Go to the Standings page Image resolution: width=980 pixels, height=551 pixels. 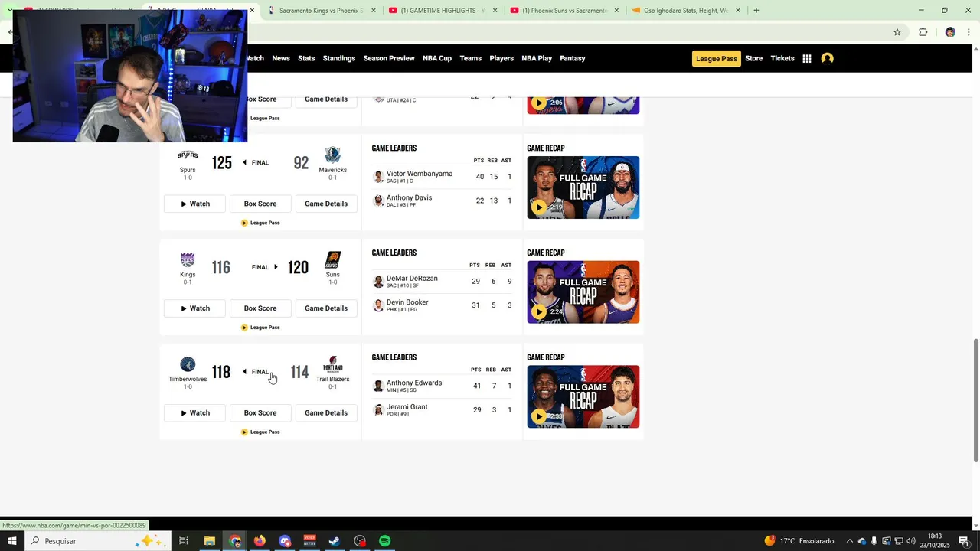[339, 58]
